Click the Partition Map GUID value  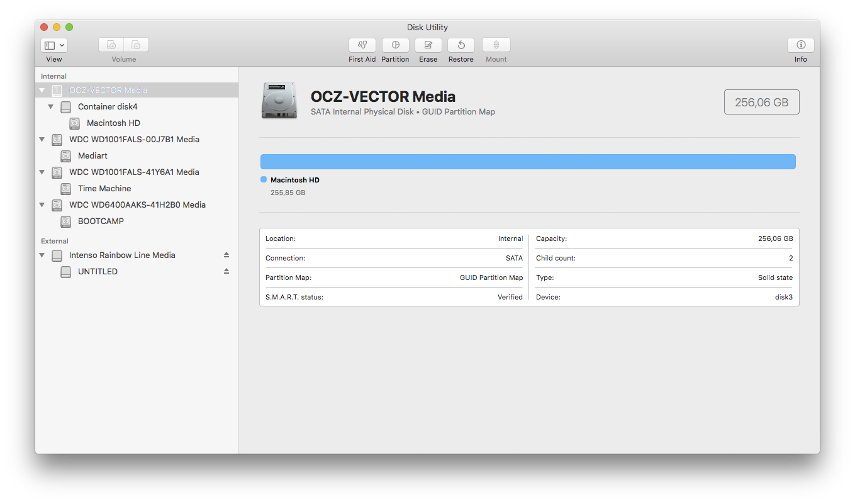pyautogui.click(x=491, y=277)
